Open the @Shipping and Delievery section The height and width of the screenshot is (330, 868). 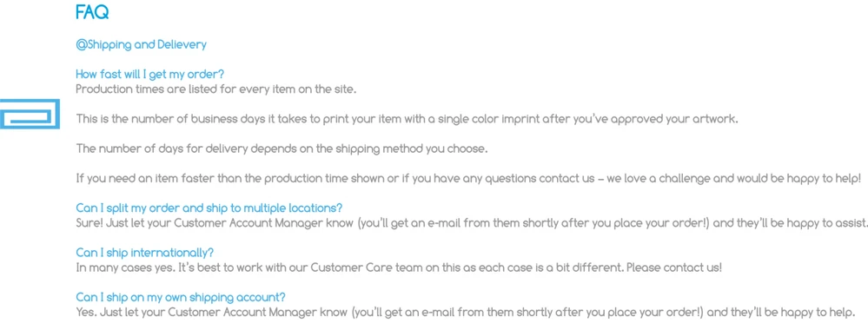[x=141, y=45]
